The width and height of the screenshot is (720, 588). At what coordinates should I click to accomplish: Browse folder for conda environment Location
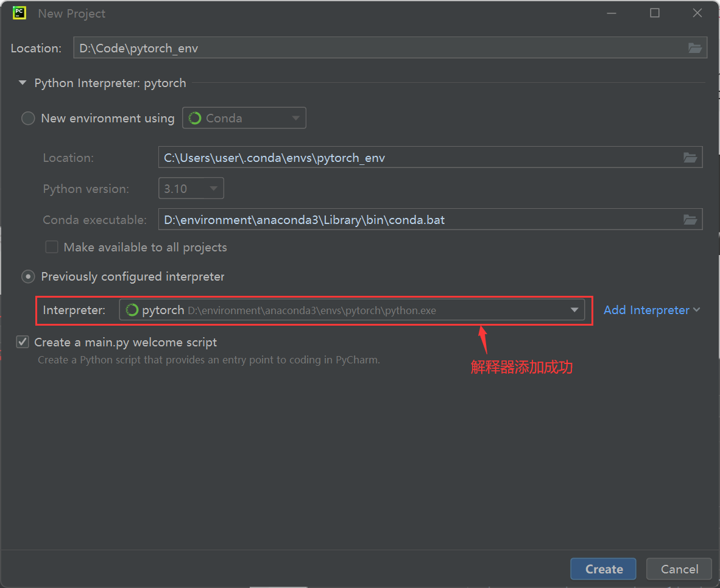tap(690, 158)
